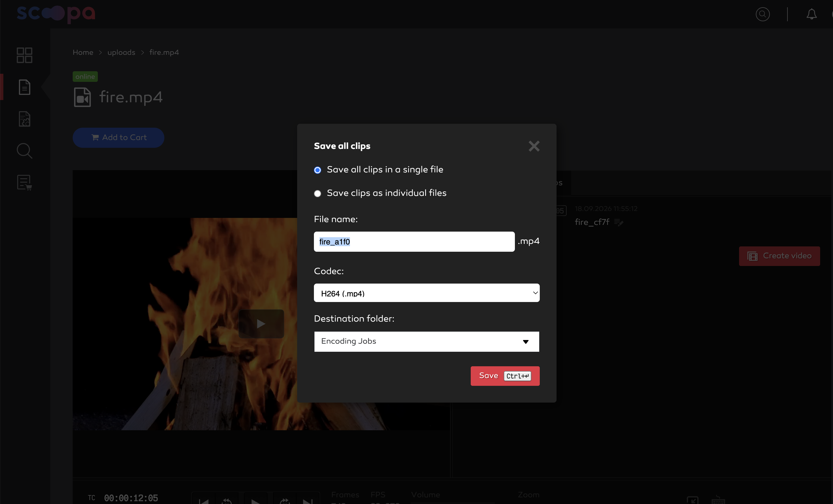Expand the Destination folder Encoding Jobs dropdown

pos(427,341)
